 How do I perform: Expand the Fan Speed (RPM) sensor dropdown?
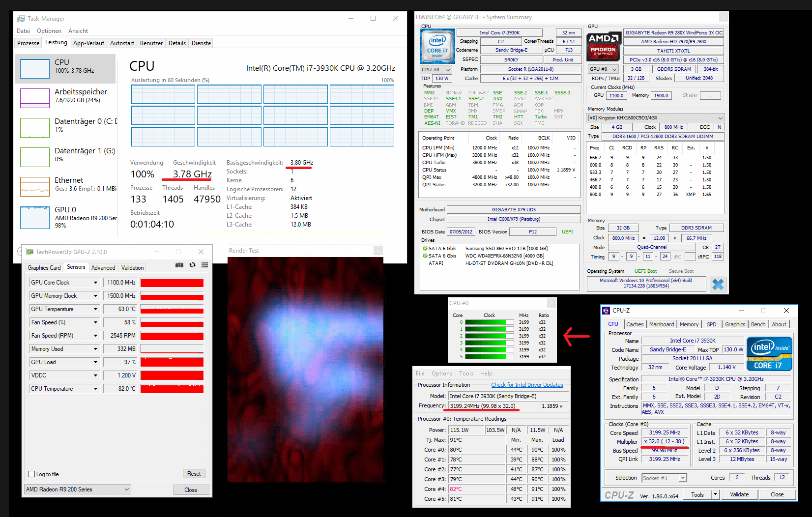point(96,336)
